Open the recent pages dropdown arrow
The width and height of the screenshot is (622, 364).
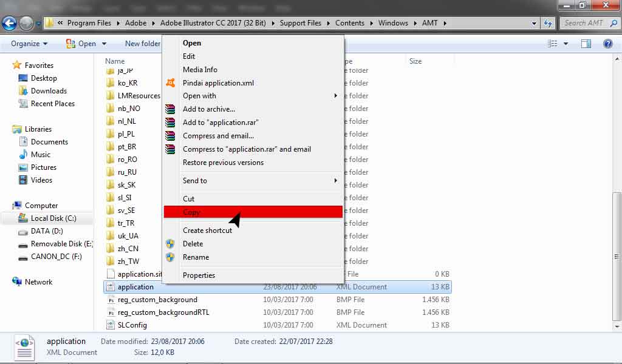pos(38,24)
